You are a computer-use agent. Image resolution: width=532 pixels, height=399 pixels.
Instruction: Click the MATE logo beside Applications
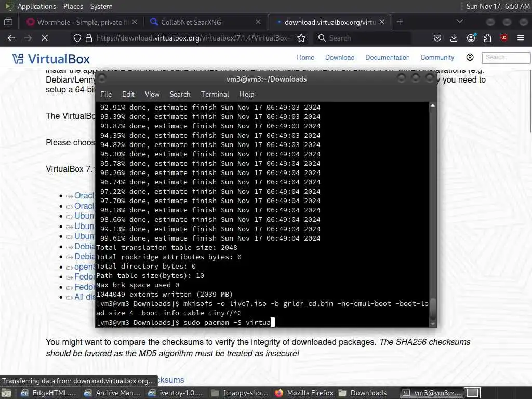9,6
